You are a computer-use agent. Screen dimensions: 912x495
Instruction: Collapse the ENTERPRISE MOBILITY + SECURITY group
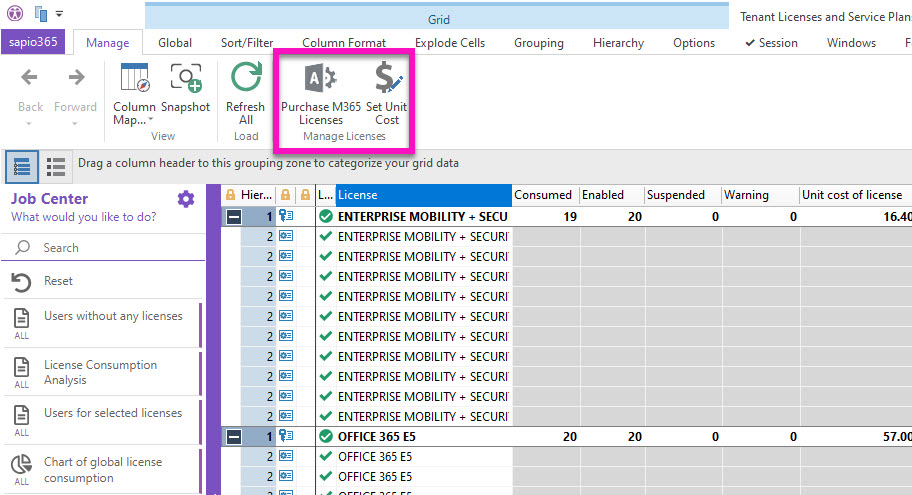234,217
